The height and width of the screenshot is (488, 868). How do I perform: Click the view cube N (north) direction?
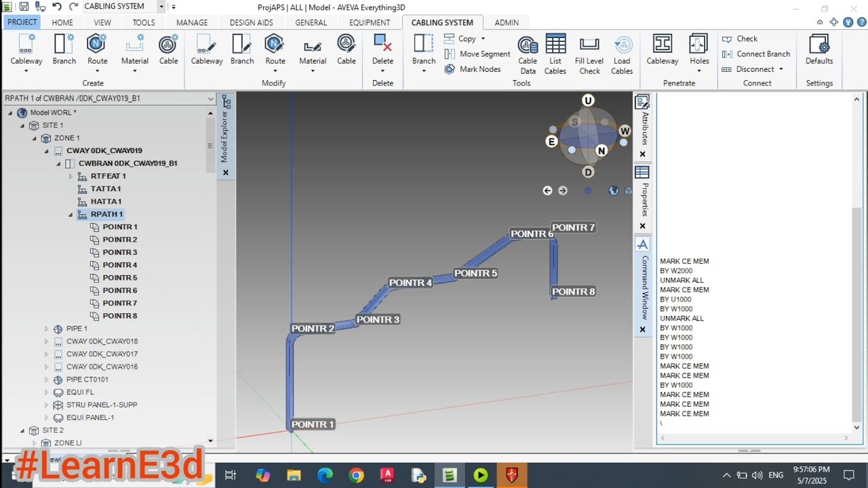(601, 150)
